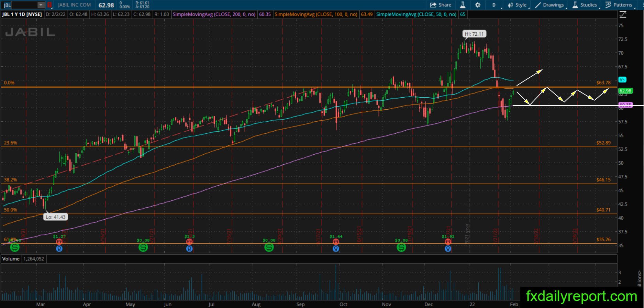Image resolution: width=644 pixels, height=308 pixels.
Task: Click the red symbol link icon
Action: click(50, 5)
